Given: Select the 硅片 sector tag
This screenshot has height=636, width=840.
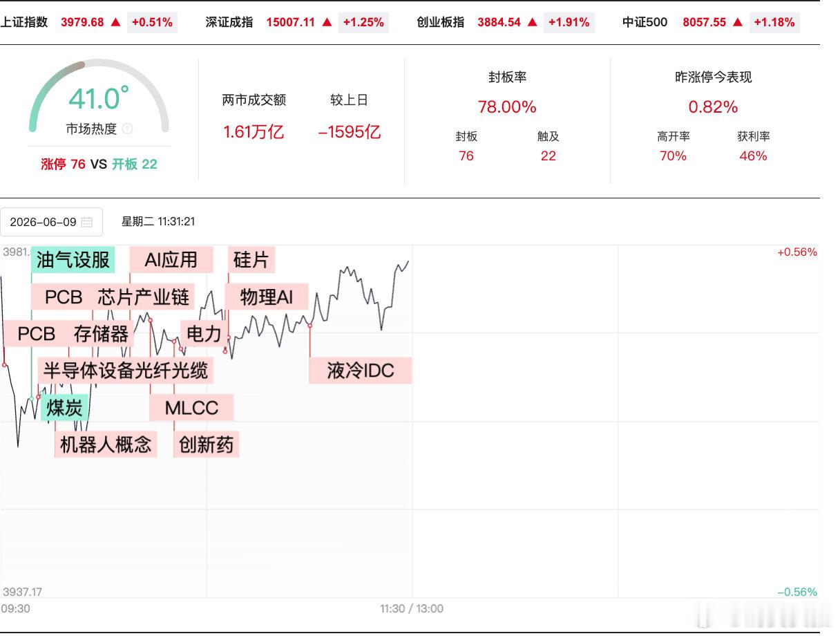Looking at the screenshot, I should [x=251, y=260].
